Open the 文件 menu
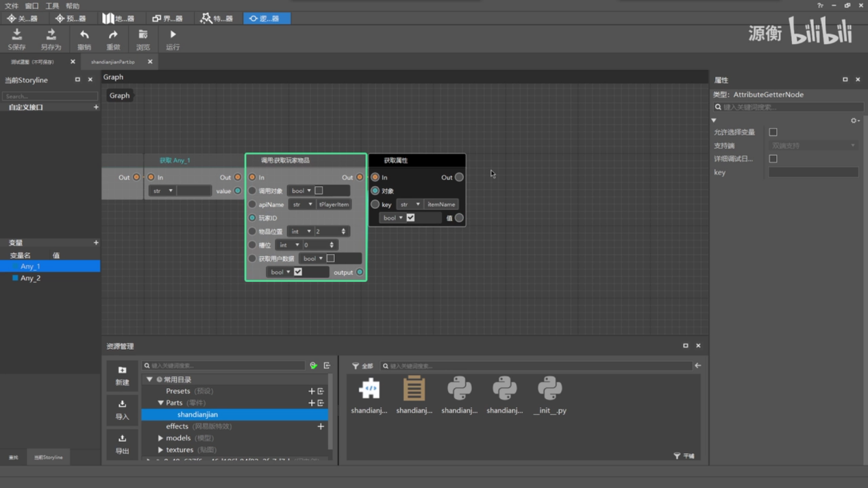Image resolution: width=868 pixels, height=488 pixels. click(12, 5)
